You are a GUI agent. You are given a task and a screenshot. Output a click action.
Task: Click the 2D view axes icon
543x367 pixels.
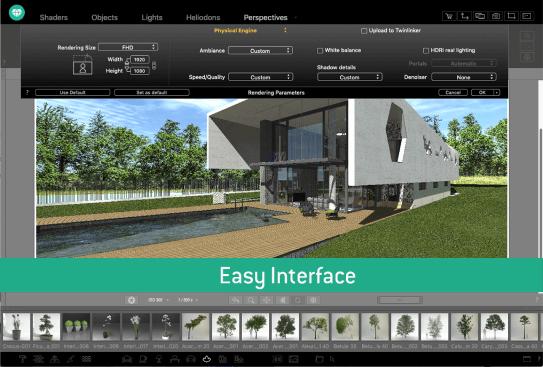pyautogui.click(x=464, y=16)
